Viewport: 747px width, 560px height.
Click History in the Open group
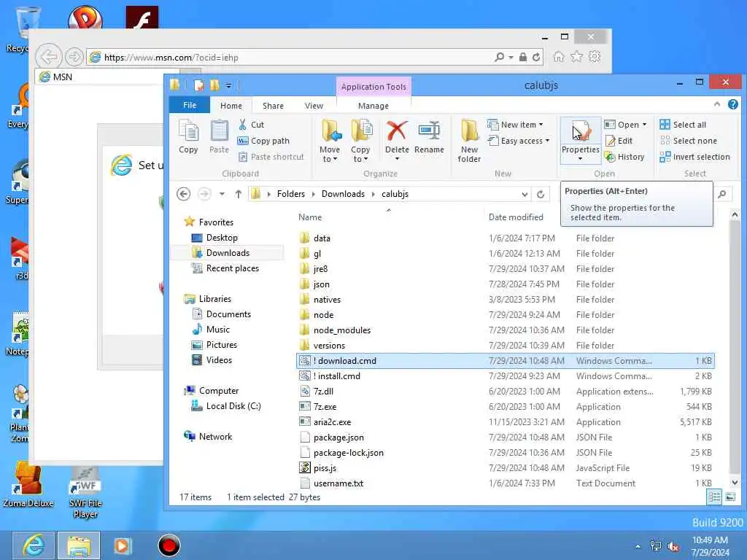(x=624, y=157)
